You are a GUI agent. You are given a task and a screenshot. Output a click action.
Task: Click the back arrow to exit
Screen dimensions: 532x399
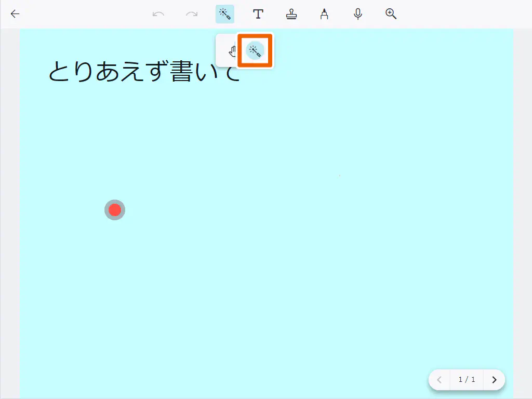(15, 14)
